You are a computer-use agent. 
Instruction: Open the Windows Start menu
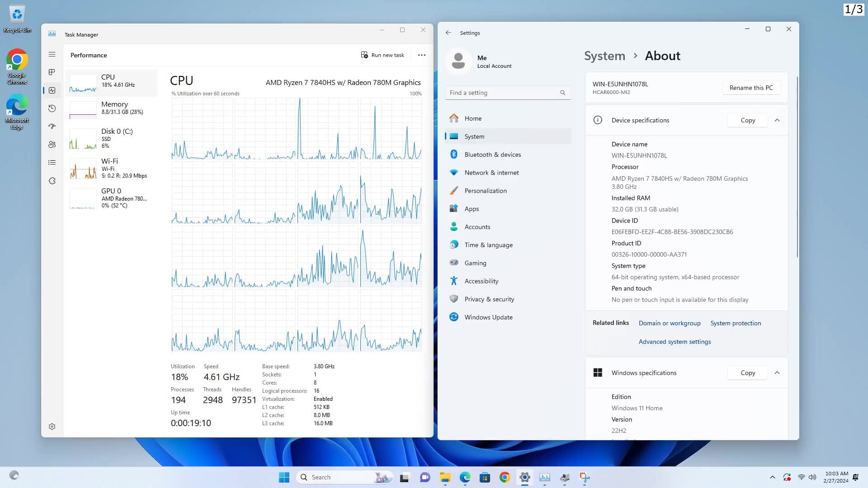pos(284,477)
